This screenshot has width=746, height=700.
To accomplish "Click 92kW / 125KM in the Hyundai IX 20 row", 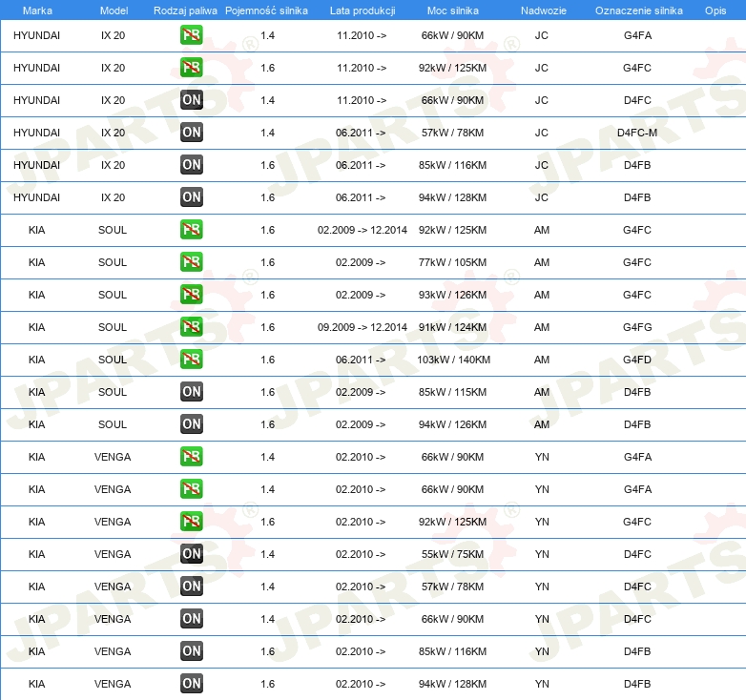I will click(452, 68).
